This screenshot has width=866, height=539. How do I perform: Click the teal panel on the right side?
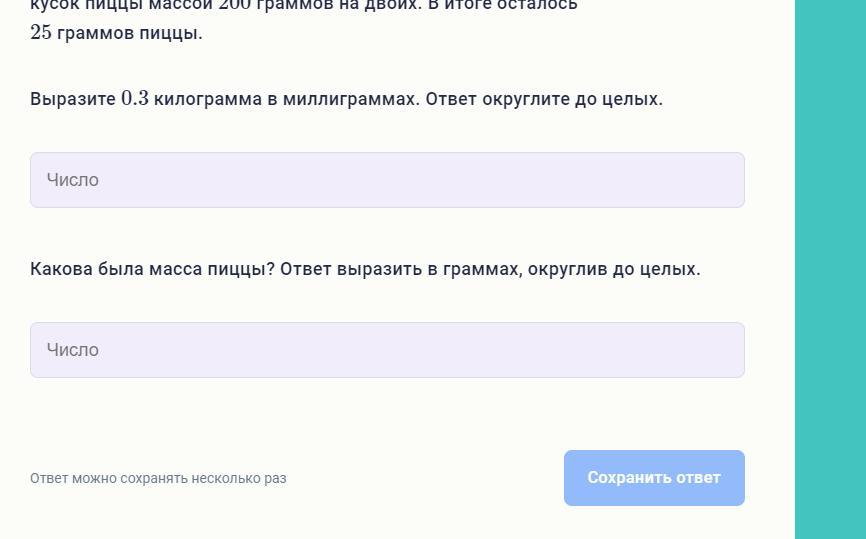(x=830, y=270)
